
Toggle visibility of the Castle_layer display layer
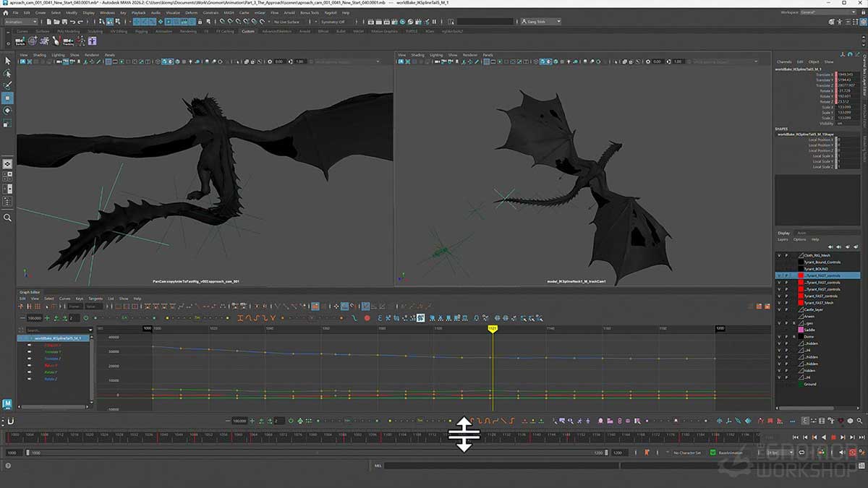pos(780,309)
